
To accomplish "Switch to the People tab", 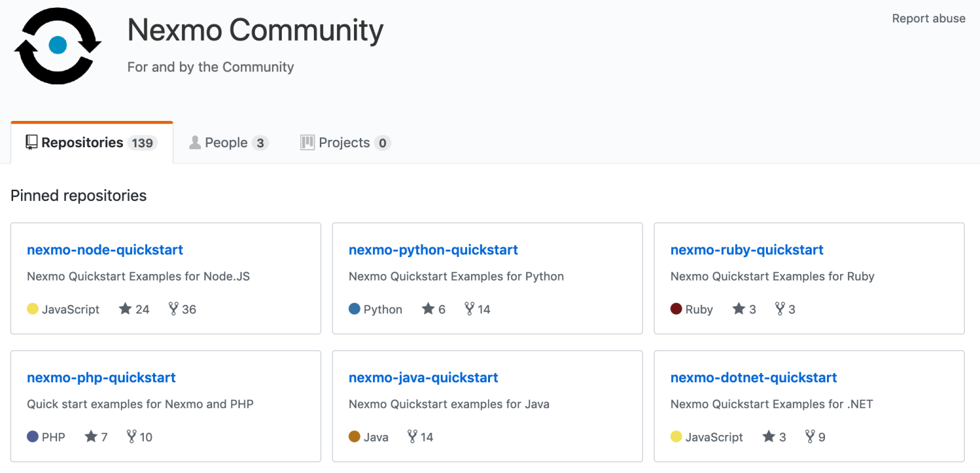I will tap(228, 143).
